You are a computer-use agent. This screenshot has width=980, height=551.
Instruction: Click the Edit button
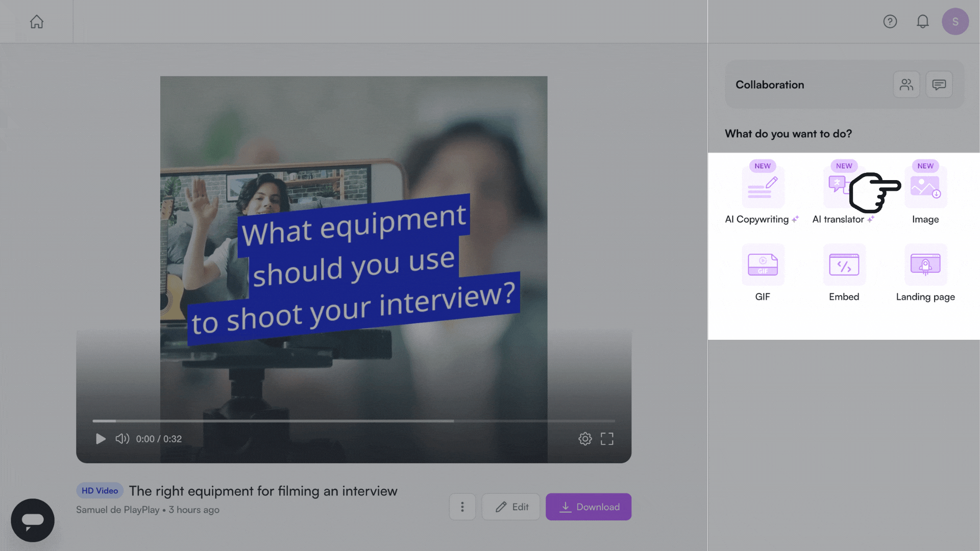511,507
